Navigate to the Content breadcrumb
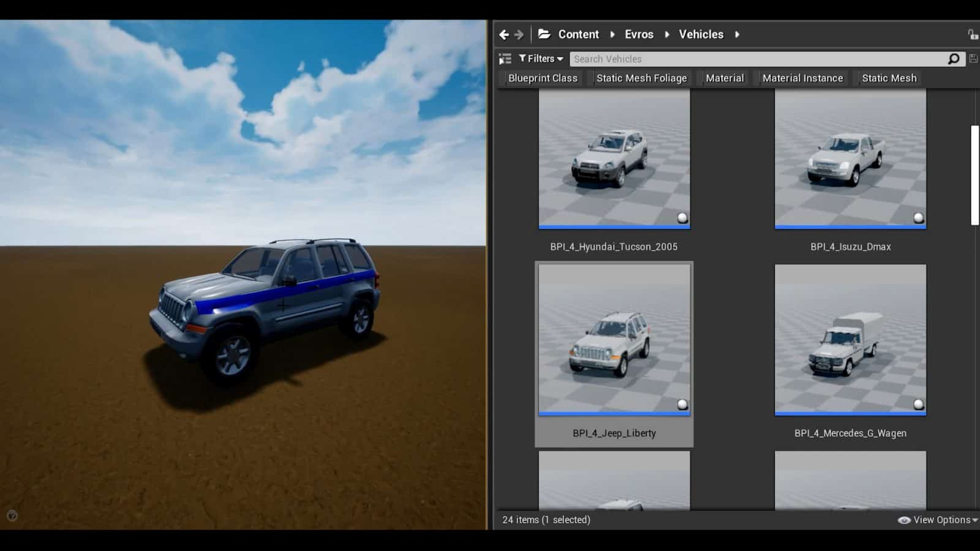 click(x=578, y=34)
